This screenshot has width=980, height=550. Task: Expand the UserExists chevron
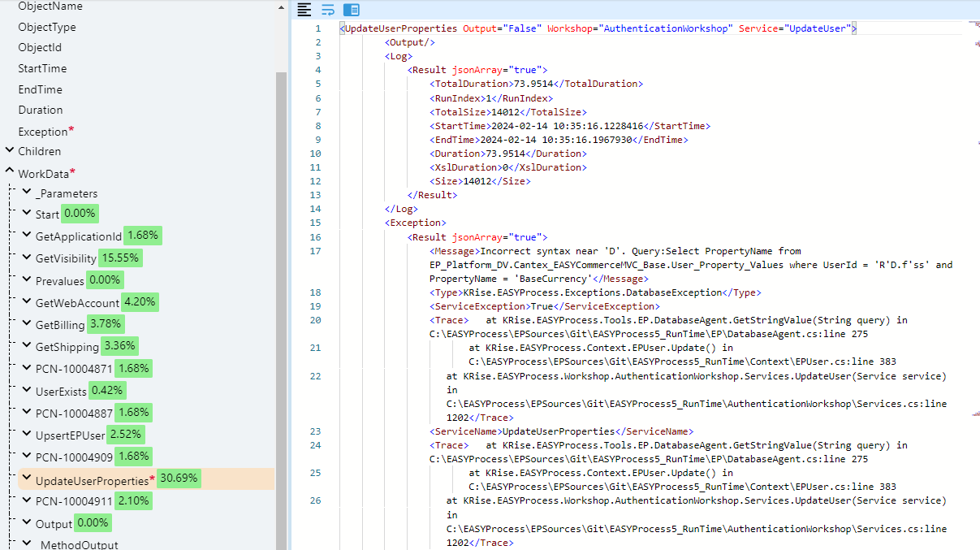click(27, 391)
